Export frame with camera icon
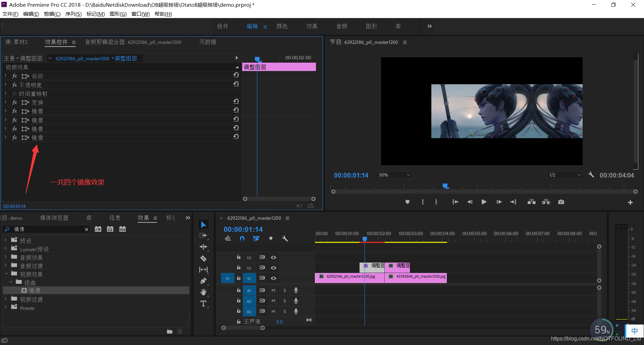Image resolution: width=644 pixels, height=345 pixels. coord(561,202)
